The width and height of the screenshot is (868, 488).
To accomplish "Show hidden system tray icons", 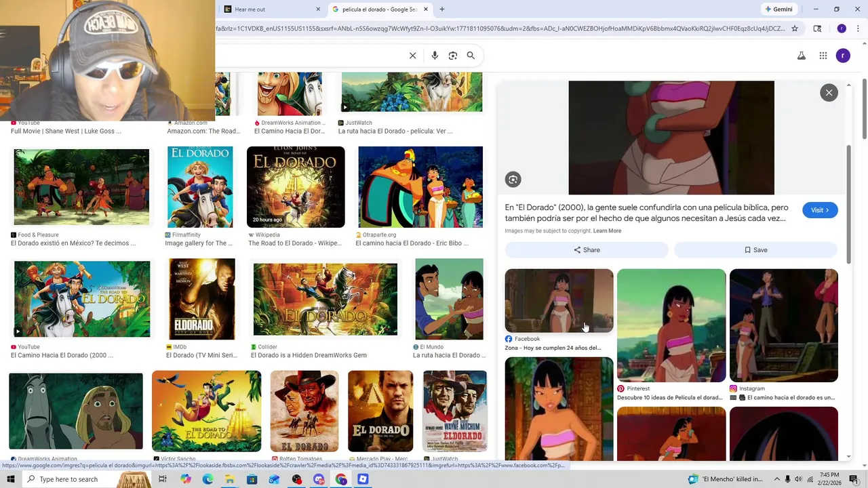I will (x=777, y=479).
